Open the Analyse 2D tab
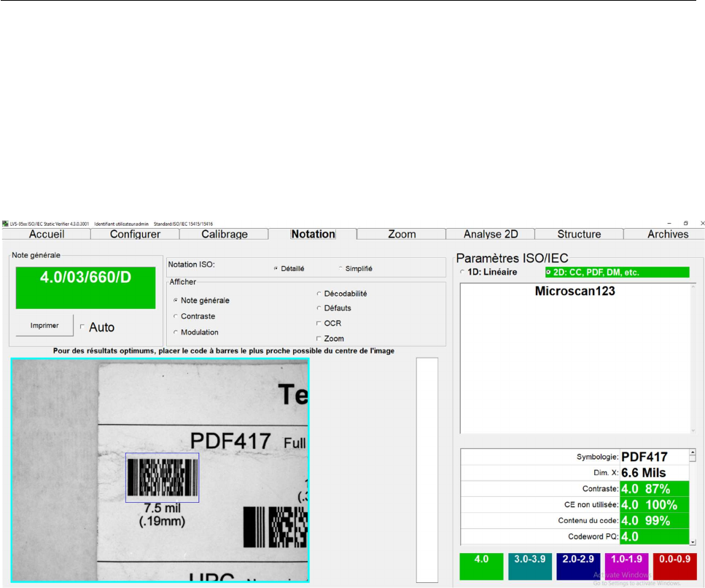705x588 pixels. (491, 234)
